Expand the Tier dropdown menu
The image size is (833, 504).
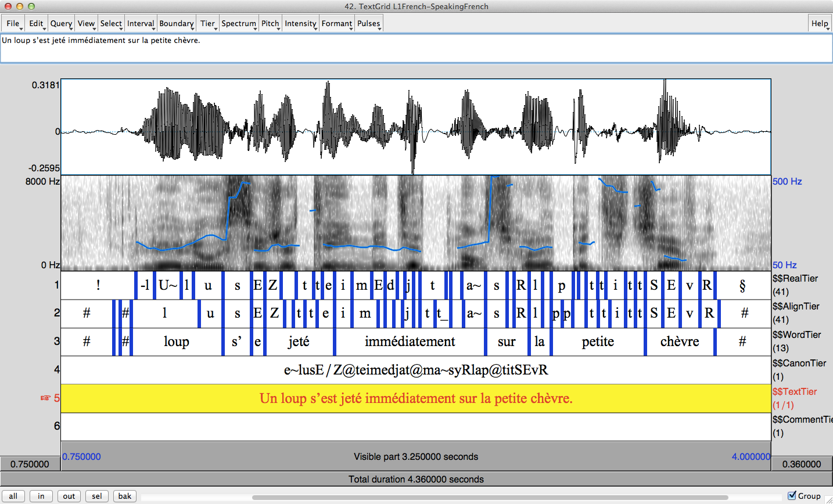click(207, 24)
